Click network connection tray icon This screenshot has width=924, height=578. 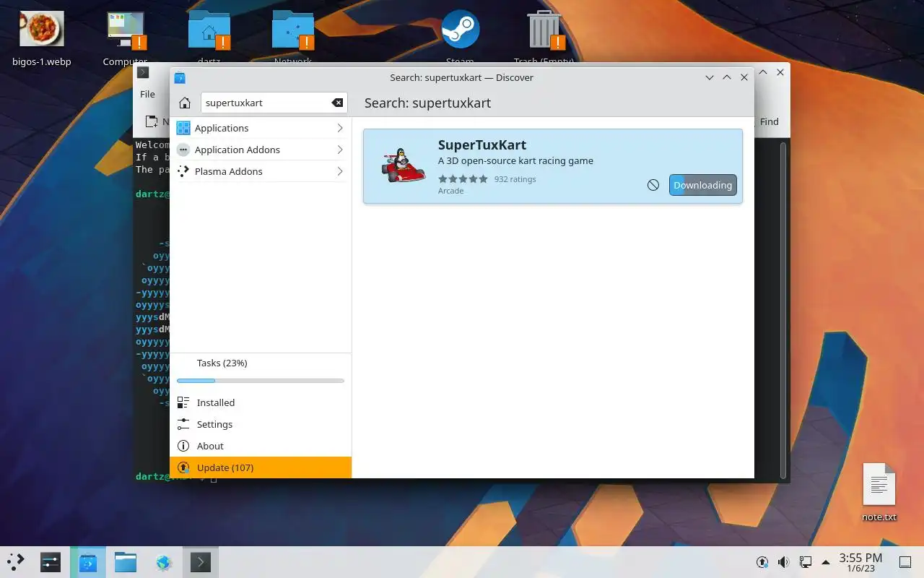coord(806,562)
